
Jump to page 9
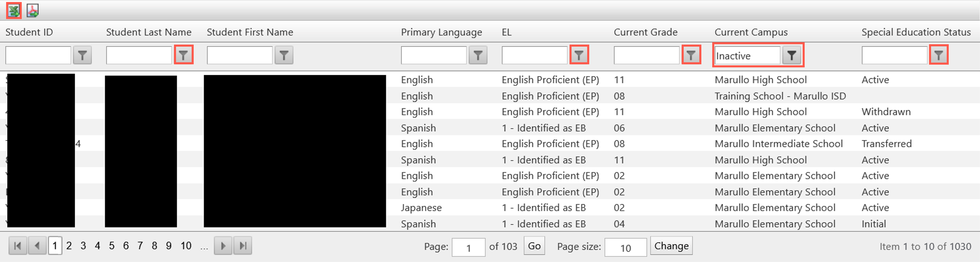click(169, 246)
